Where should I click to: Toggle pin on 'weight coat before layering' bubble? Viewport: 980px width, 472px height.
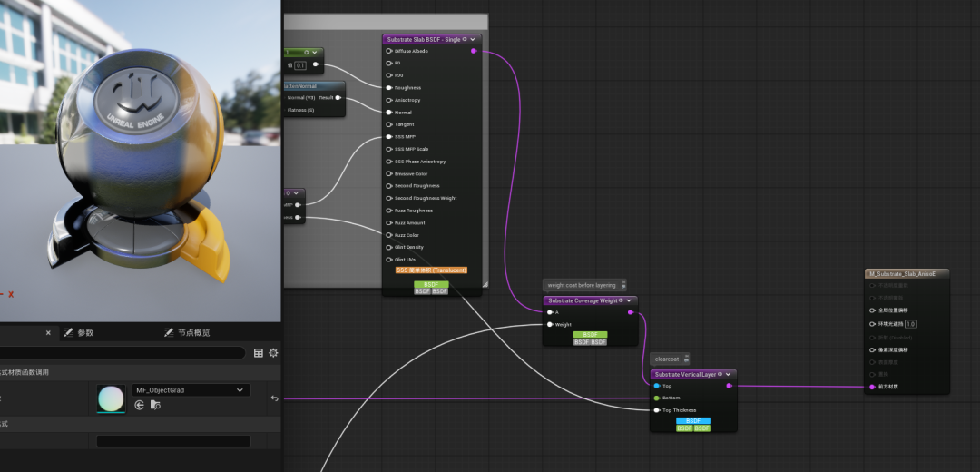pyautogui.click(x=623, y=286)
